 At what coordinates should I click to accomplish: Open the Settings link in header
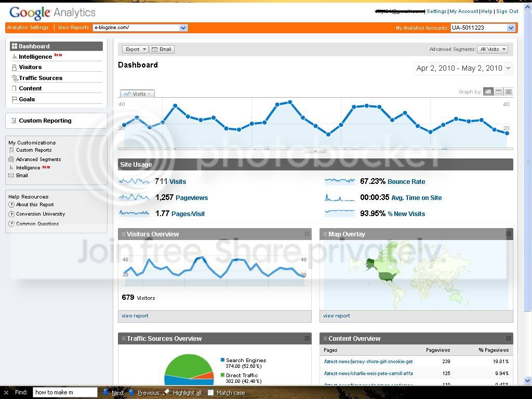click(436, 11)
